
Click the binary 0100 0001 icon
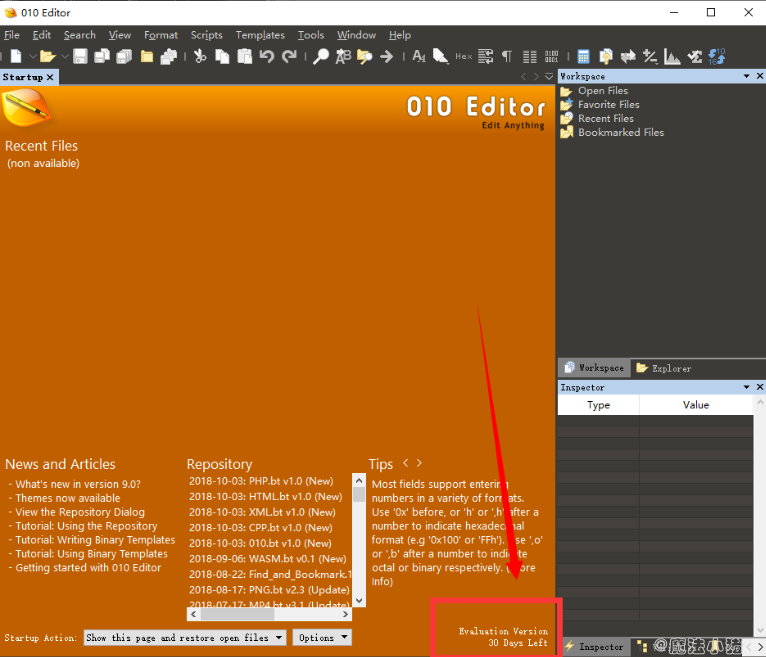552,57
